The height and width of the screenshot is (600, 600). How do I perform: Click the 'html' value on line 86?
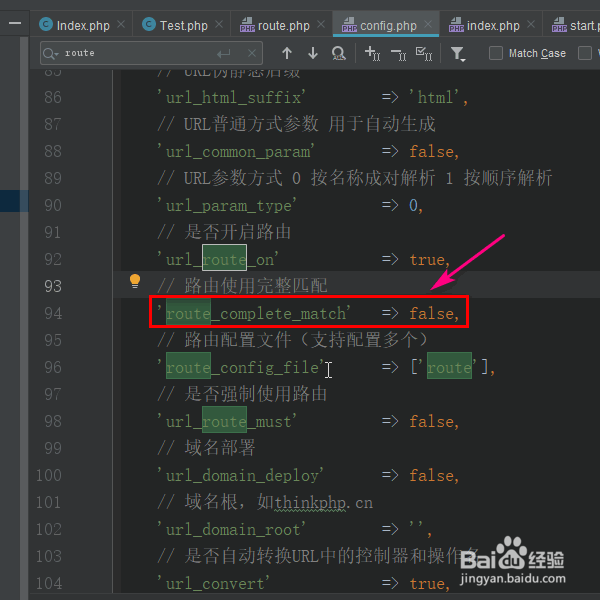click(435, 98)
